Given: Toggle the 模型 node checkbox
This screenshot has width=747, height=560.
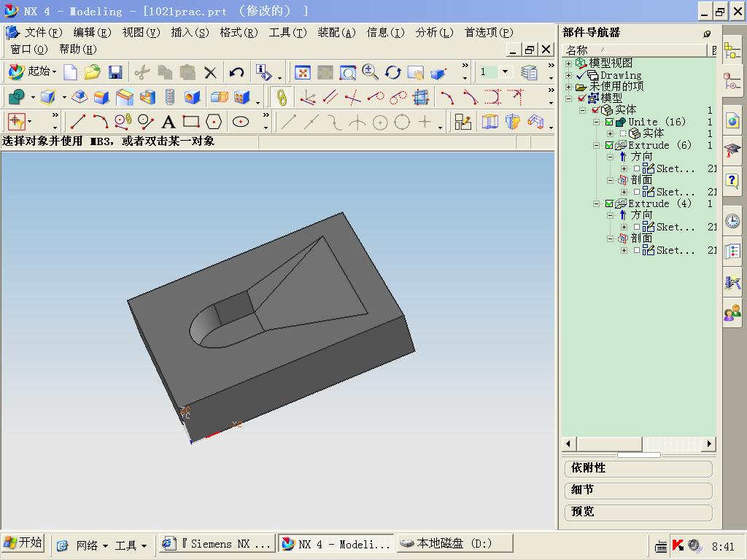Looking at the screenshot, I should 581,98.
